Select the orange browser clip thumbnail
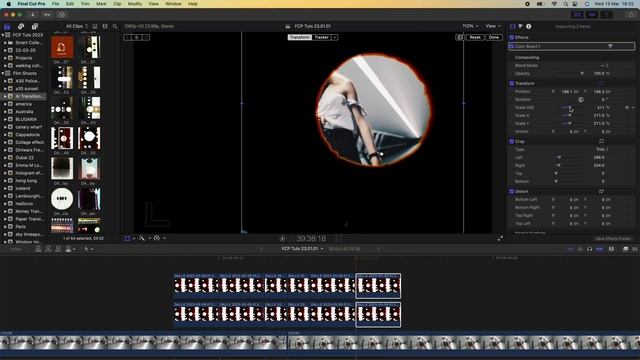 62,47
